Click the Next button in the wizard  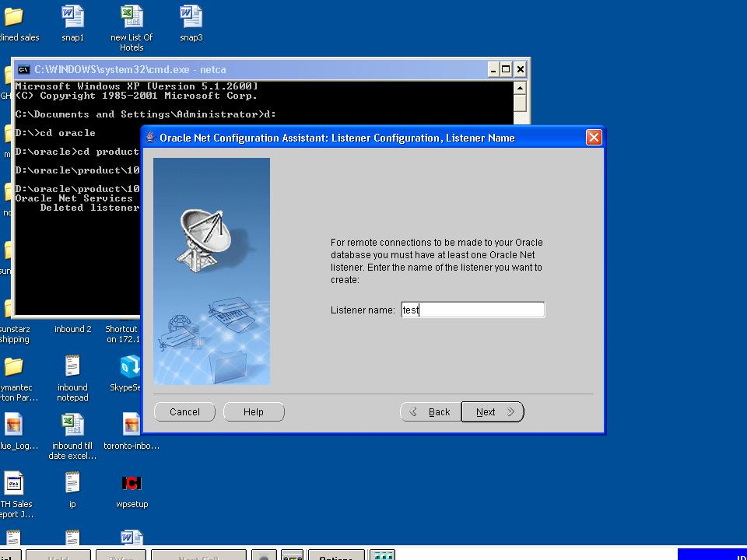click(492, 412)
